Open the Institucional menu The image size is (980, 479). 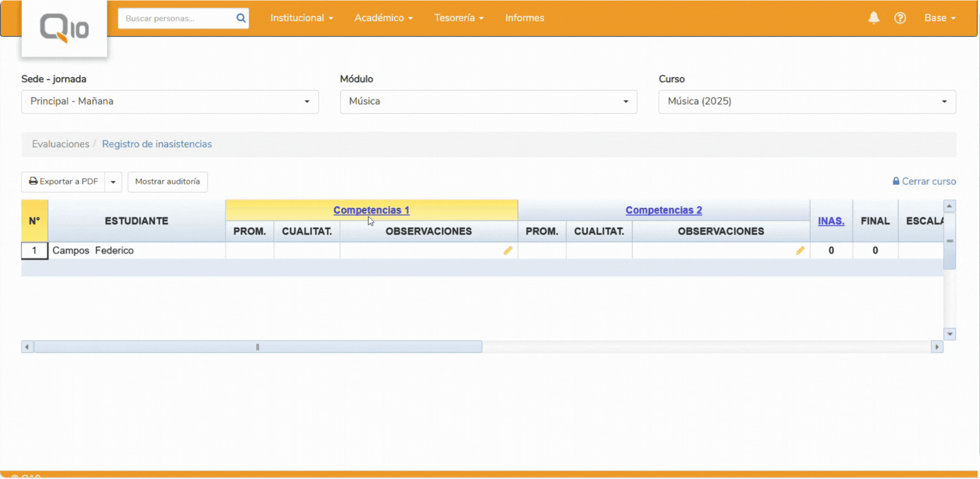tap(301, 18)
